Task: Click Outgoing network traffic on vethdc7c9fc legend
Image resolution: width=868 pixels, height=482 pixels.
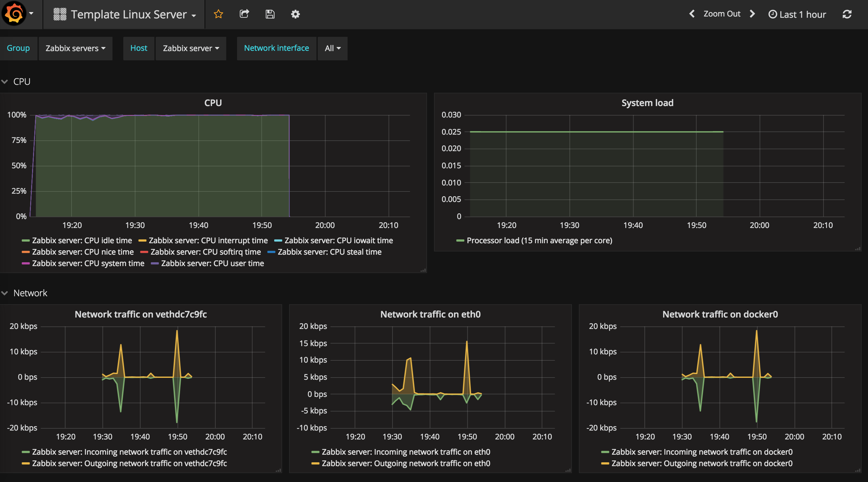Action: tap(129, 464)
